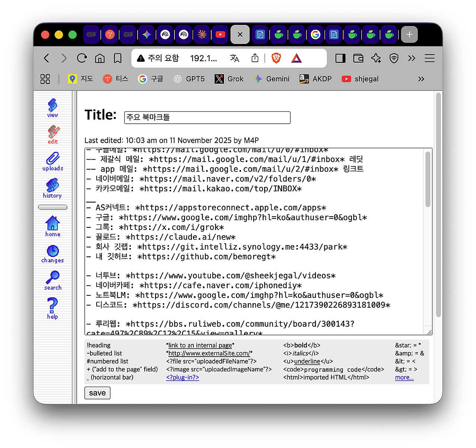The width and height of the screenshot is (476, 448).
Task: Open the uploads paperclip icon
Action: click(x=53, y=161)
